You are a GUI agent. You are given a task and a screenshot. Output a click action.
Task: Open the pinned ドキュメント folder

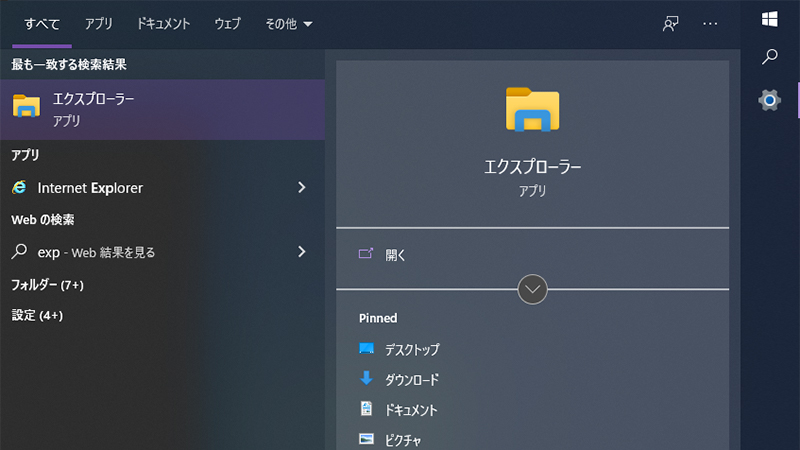(x=411, y=410)
